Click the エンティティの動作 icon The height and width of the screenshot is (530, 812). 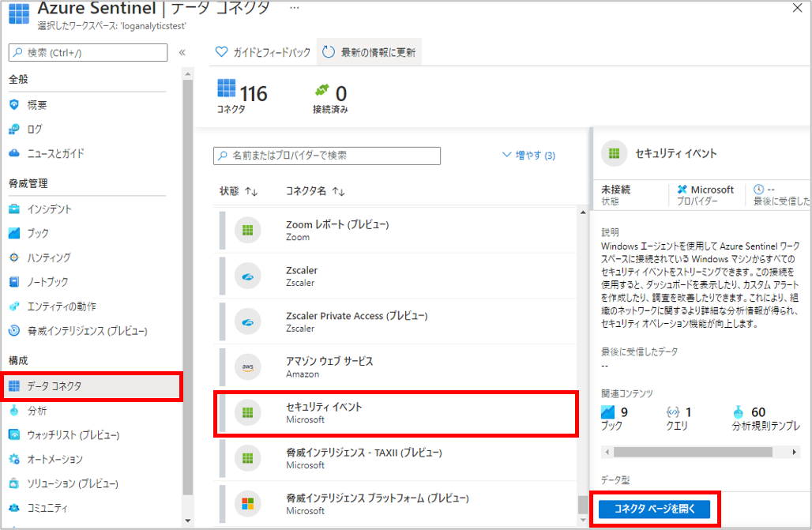pos(14,306)
